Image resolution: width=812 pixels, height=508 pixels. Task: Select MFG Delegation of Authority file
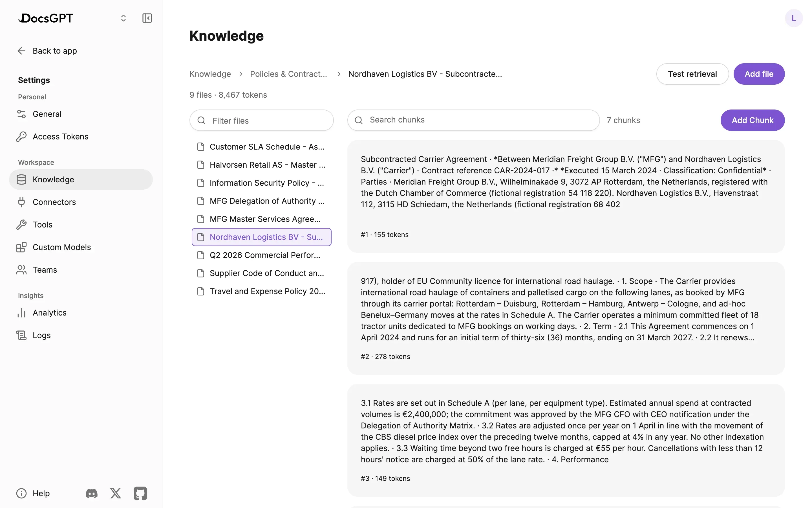(x=261, y=201)
